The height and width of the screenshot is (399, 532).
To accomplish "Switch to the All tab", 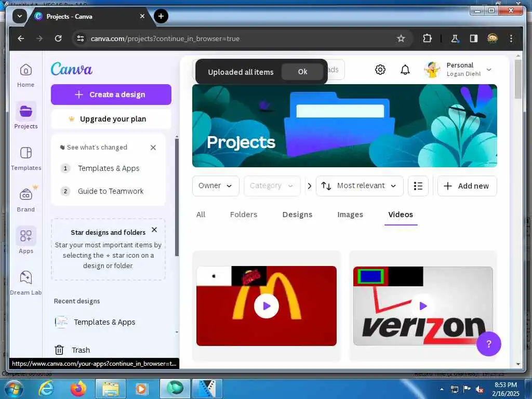I will click(201, 215).
